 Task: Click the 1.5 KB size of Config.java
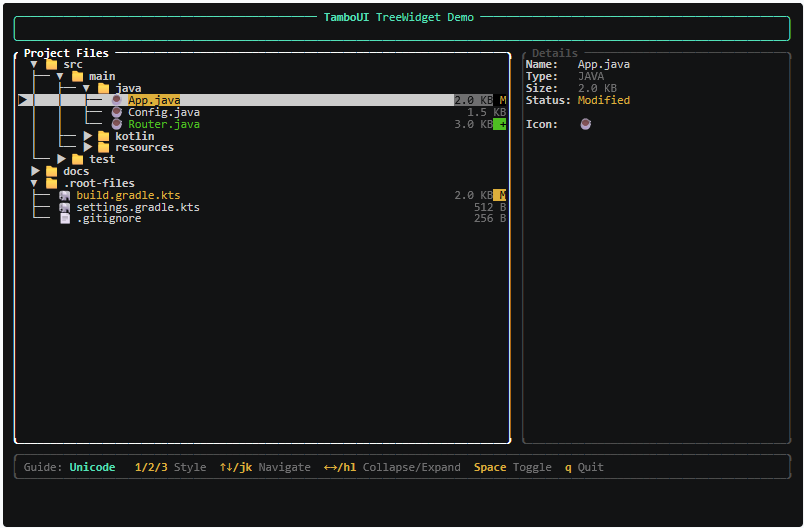tap(486, 112)
